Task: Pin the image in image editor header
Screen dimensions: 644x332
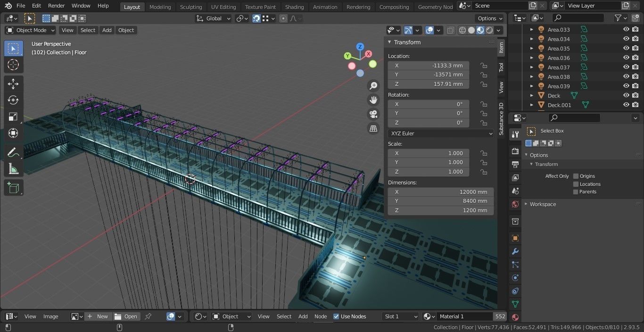Action: (x=148, y=316)
